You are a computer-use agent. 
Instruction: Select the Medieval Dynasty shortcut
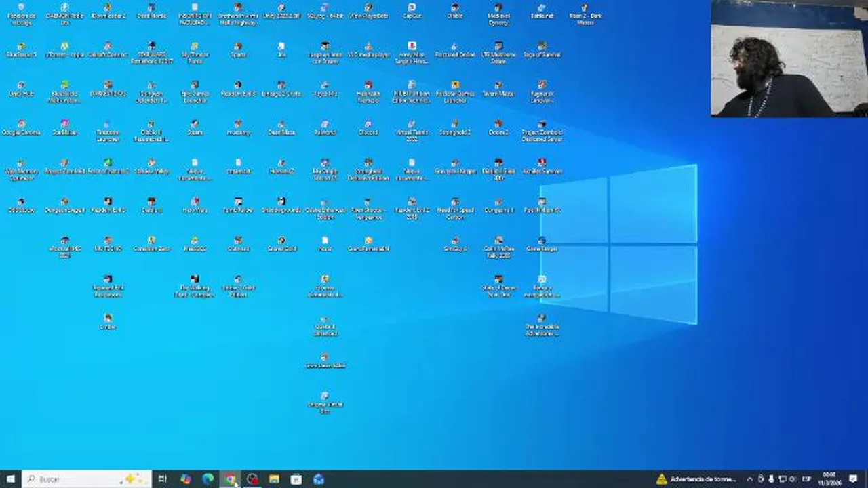point(498,14)
